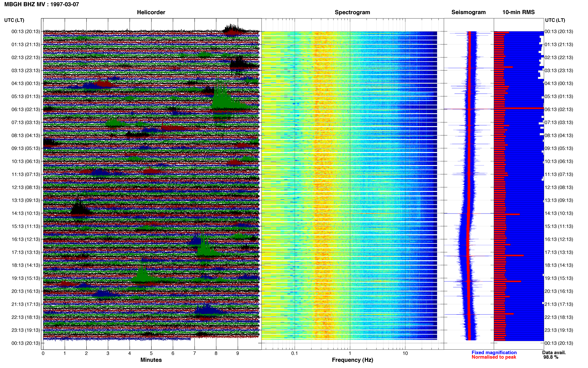Click '09:13 (05:13)' on the Helicorder time axis
The height and width of the screenshot is (368, 588).
pos(26,148)
